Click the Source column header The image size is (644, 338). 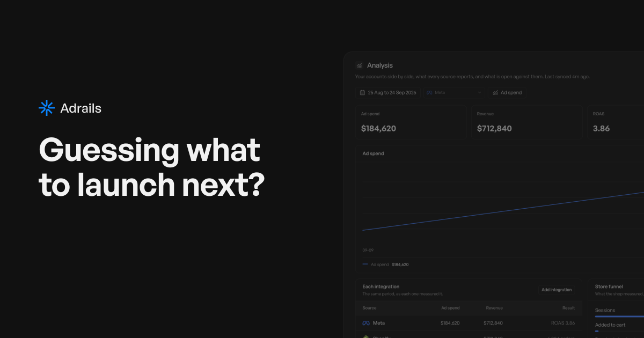369,308
